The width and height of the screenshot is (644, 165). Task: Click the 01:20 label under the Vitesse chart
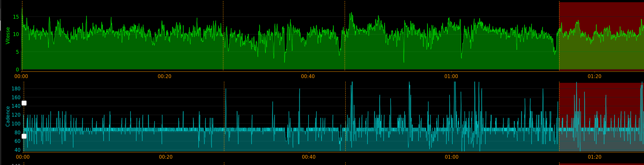coord(595,76)
